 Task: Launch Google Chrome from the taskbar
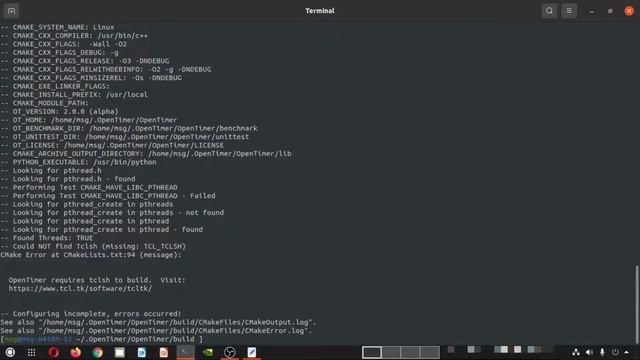click(x=98, y=352)
